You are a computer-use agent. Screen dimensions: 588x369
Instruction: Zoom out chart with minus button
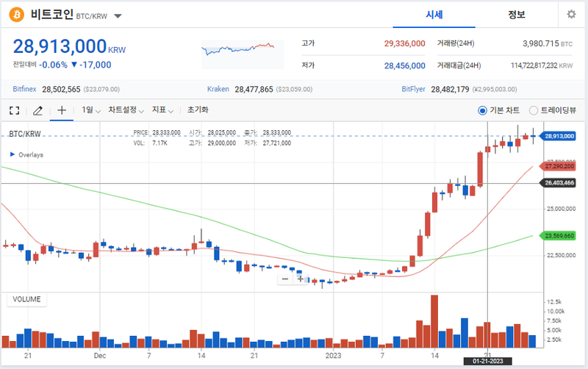(x=285, y=279)
